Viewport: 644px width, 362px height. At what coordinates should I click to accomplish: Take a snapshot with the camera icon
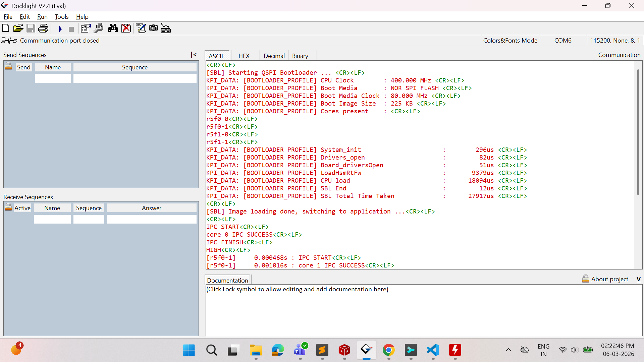pos(153,28)
